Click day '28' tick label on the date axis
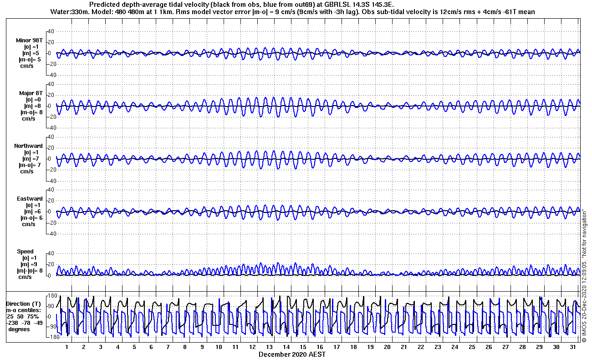This screenshot has width=592, height=364. tap(522, 347)
